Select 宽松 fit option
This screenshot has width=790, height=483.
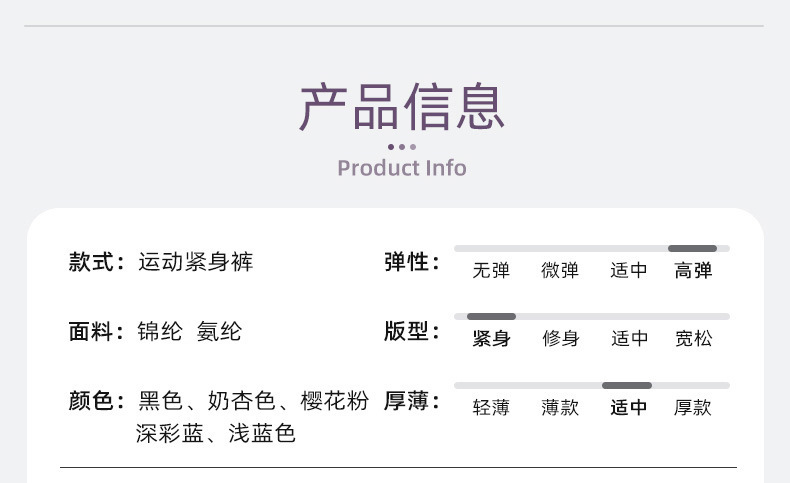point(694,338)
